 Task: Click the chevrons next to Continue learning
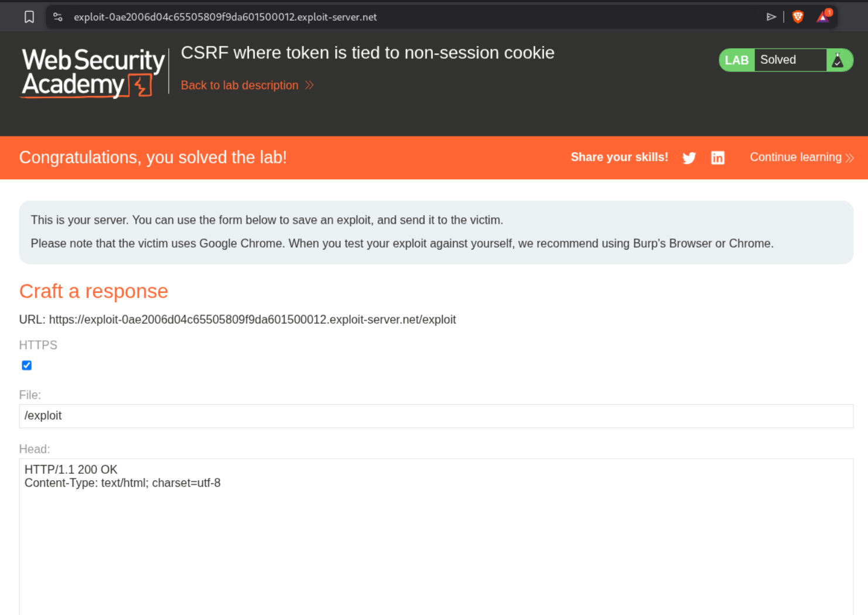850,158
